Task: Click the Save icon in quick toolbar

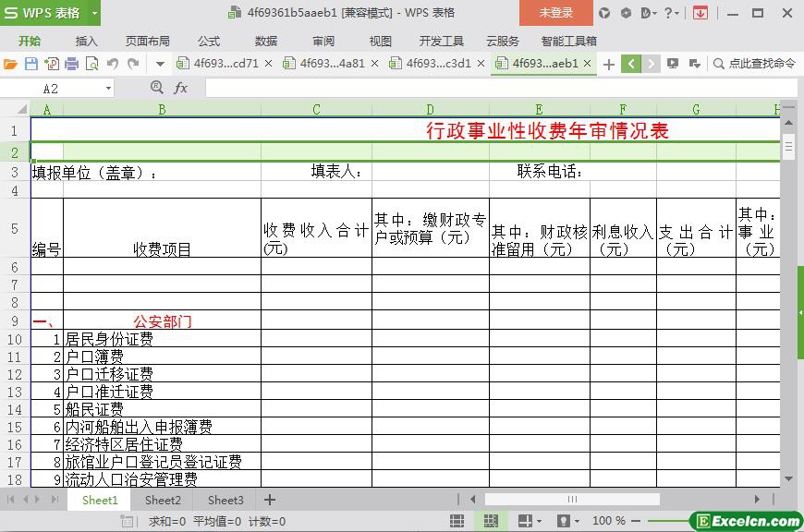Action: point(31,64)
